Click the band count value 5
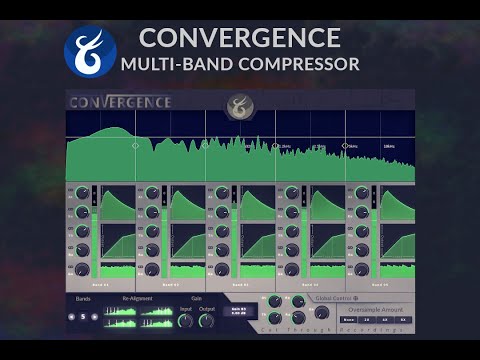 click(83, 317)
